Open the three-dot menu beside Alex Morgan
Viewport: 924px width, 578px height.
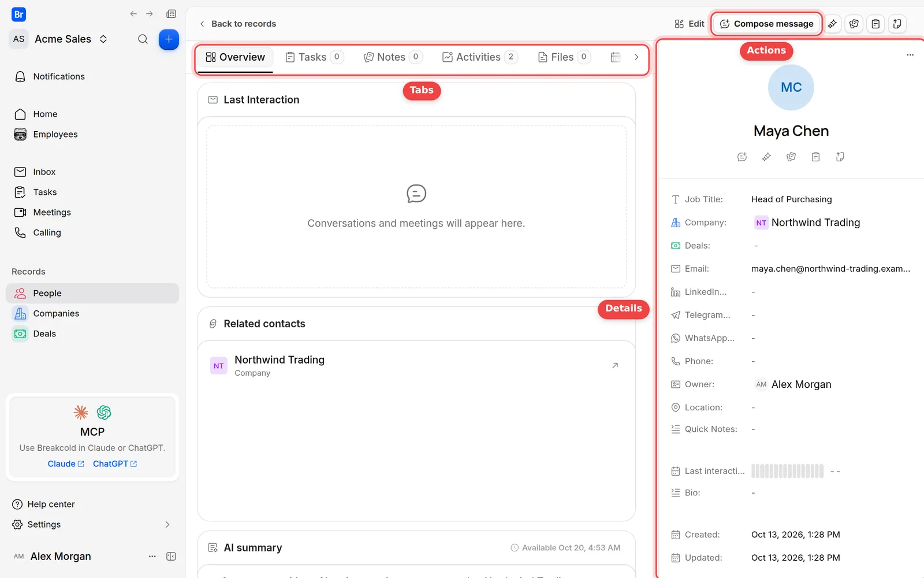point(152,556)
